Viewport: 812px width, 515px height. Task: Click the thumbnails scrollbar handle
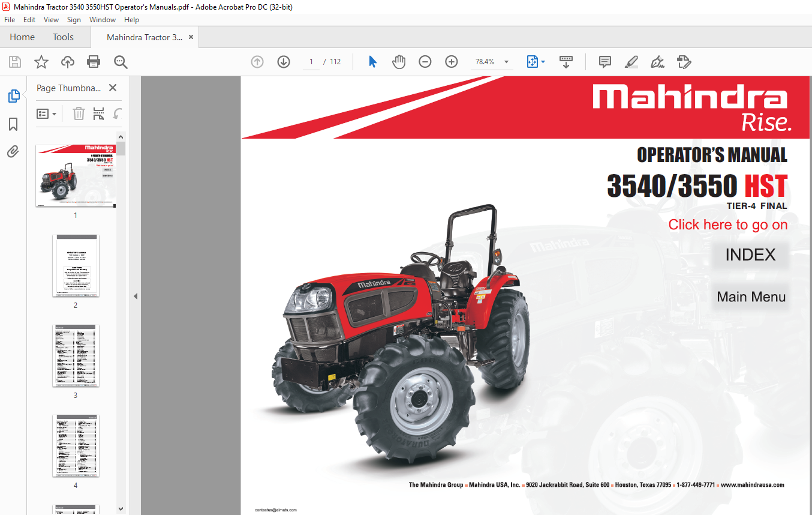tap(121, 149)
